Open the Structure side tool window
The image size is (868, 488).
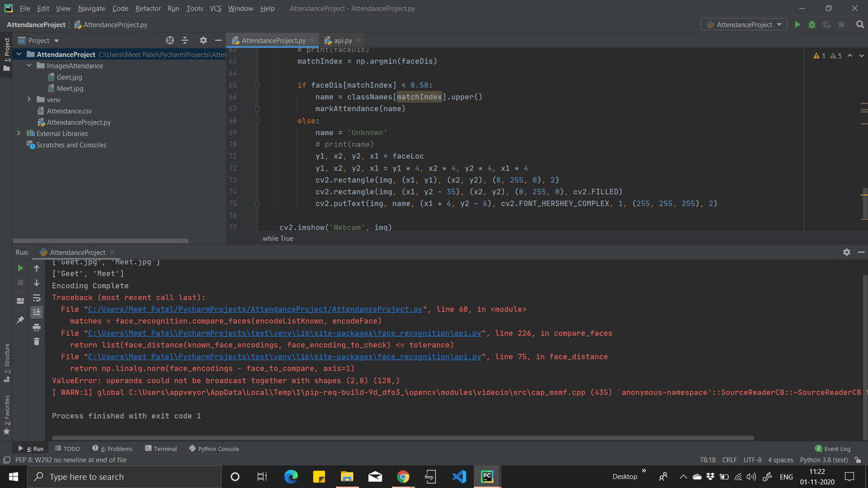7,363
